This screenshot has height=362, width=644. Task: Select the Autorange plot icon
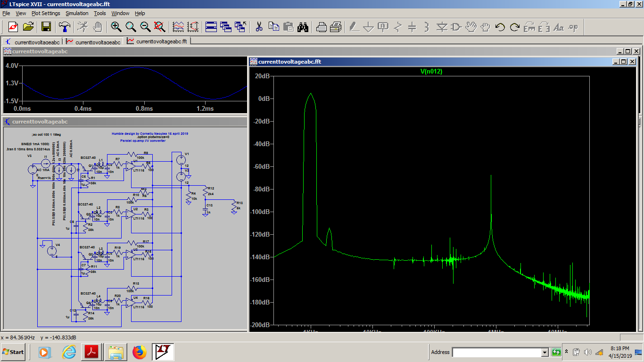pos(193,27)
